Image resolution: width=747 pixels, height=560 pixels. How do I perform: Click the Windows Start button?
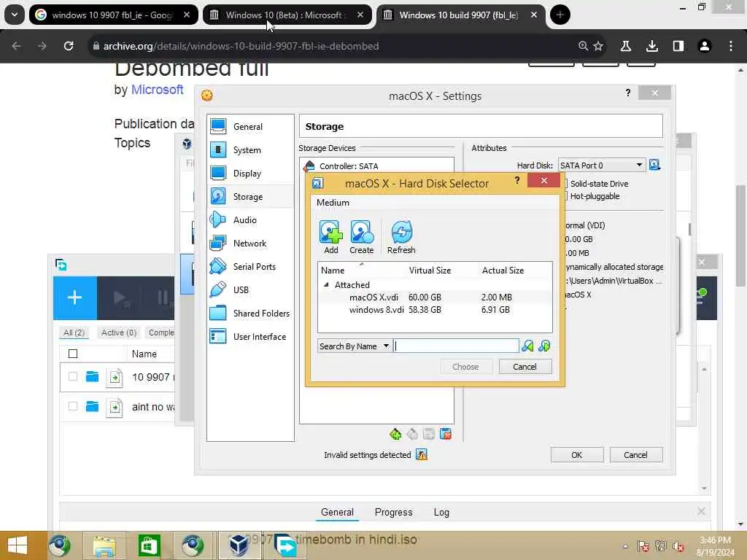18,545
